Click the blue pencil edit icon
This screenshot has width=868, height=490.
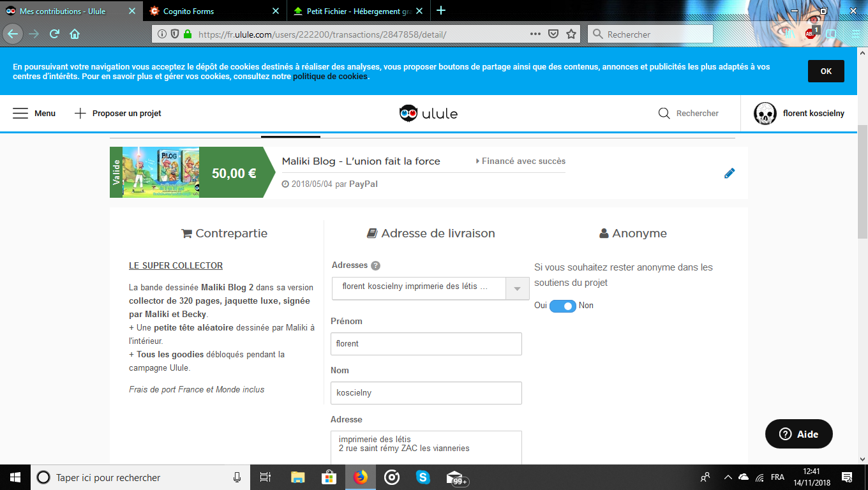[730, 173]
